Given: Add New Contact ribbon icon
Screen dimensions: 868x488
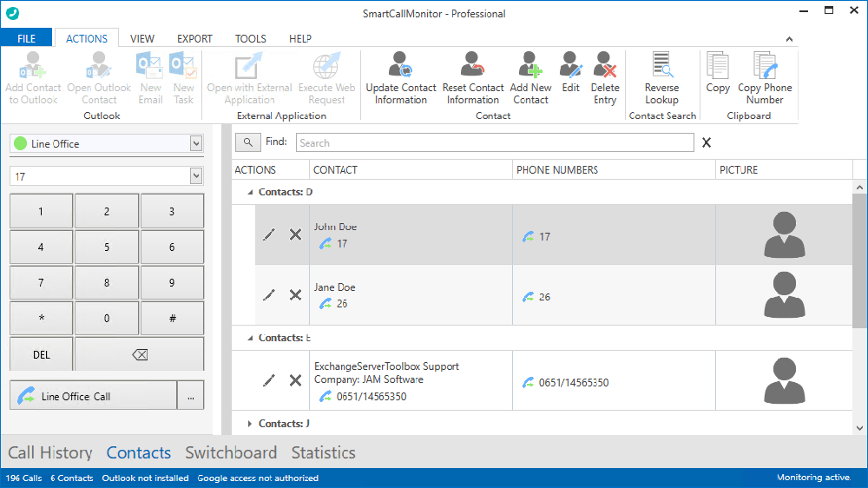Looking at the screenshot, I should pyautogui.click(x=530, y=65).
